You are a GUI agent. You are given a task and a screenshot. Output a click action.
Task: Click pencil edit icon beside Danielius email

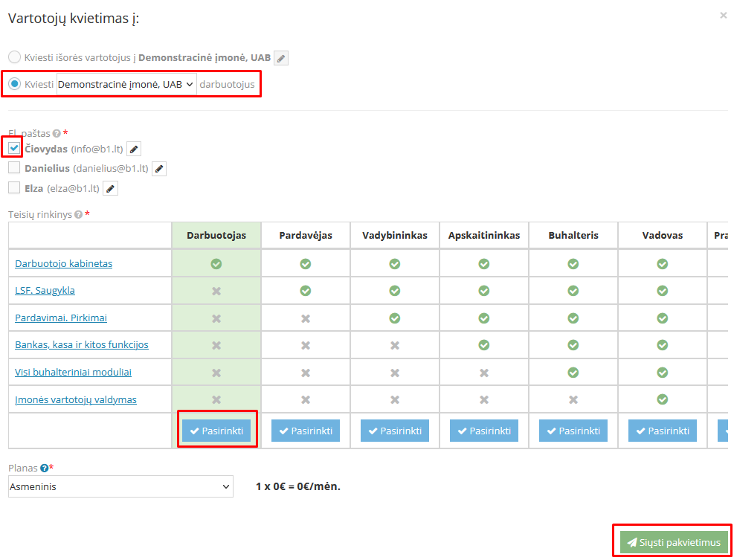pyautogui.click(x=159, y=169)
